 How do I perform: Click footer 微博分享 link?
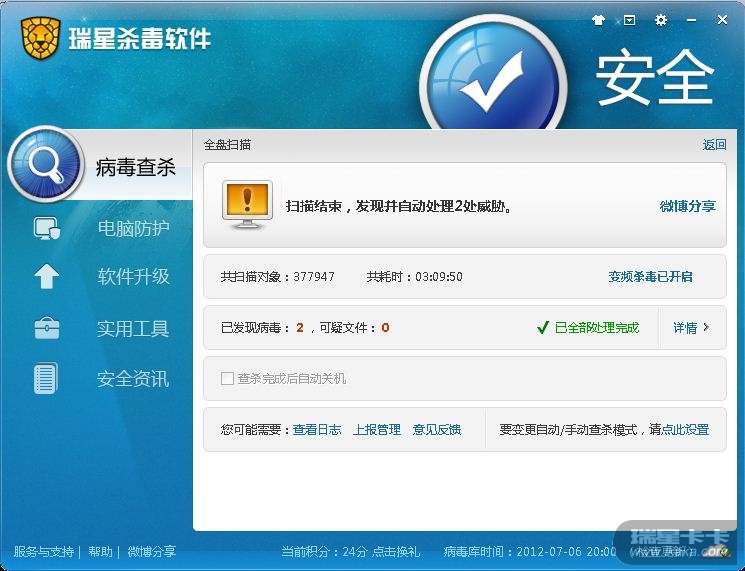[x=152, y=552]
